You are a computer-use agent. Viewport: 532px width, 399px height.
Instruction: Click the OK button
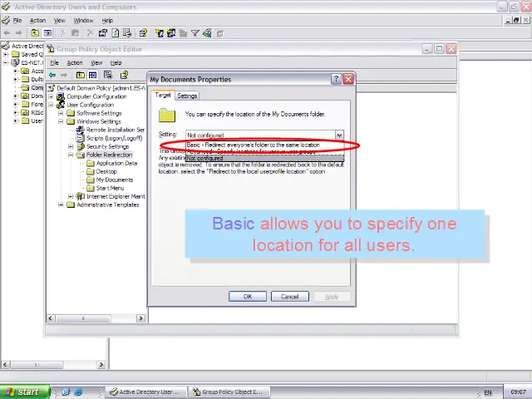point(248,297)
